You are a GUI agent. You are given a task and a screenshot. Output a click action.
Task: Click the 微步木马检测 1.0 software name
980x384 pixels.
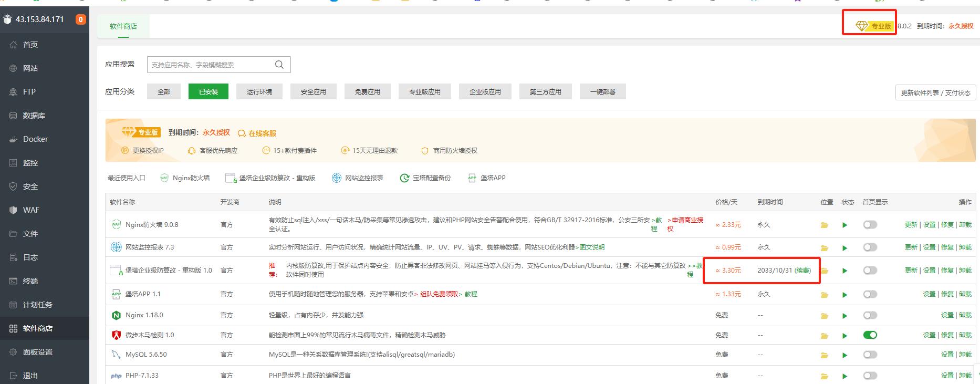coord(150,335)
